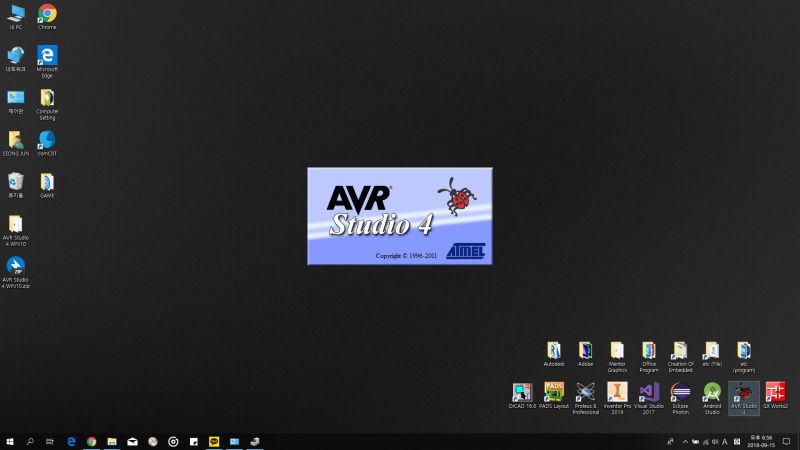Open Task View from the taskbar
This screenshot has width=800, height=450.
(x=49, y=442)
